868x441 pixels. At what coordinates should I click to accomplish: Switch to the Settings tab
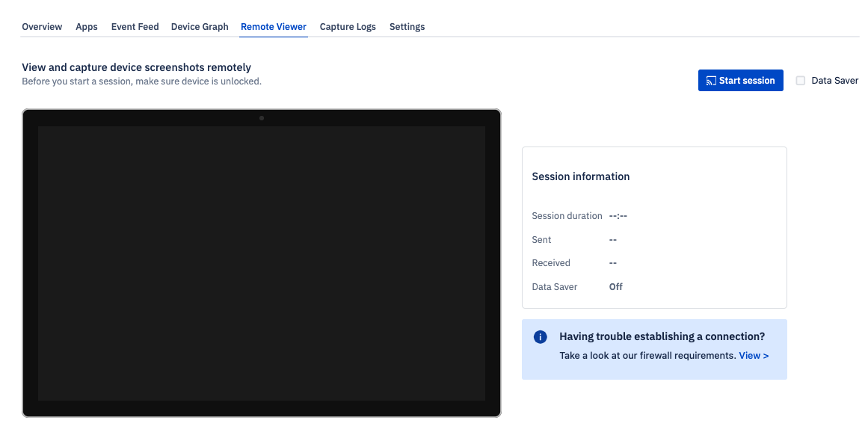407,26
